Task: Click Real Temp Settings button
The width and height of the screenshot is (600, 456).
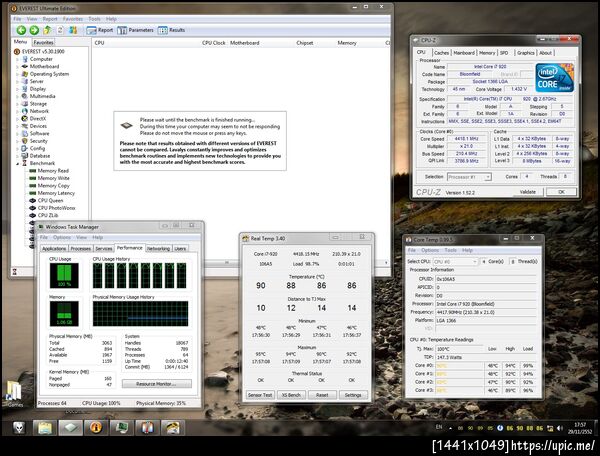Action: click(353, 395)
